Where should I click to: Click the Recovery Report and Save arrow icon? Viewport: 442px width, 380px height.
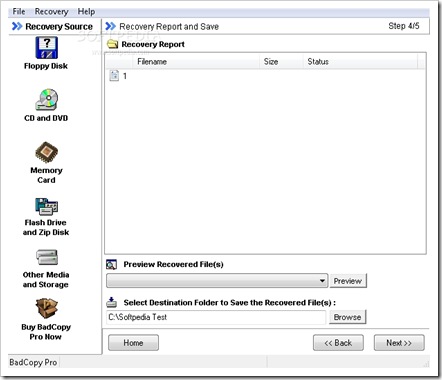click(x=110, y=26)
